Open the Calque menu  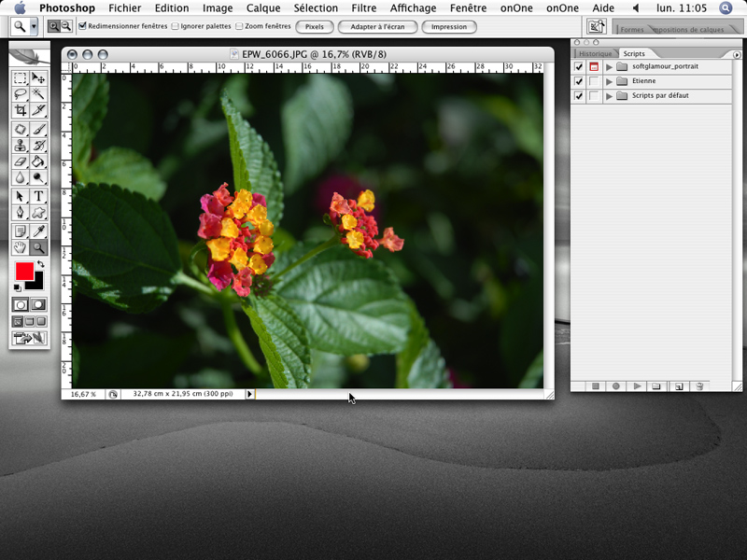263,8
